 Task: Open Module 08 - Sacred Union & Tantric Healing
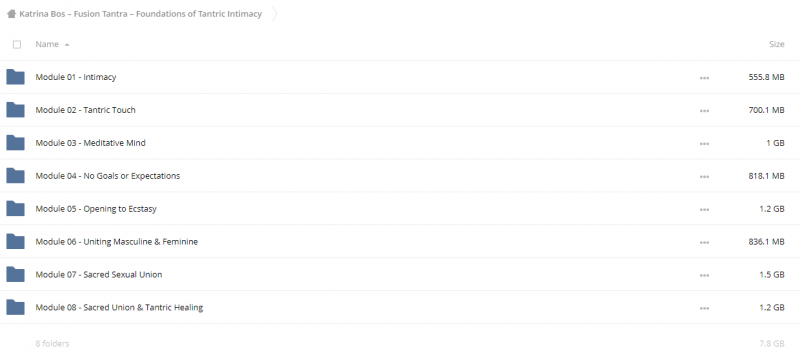click(119, 307)
